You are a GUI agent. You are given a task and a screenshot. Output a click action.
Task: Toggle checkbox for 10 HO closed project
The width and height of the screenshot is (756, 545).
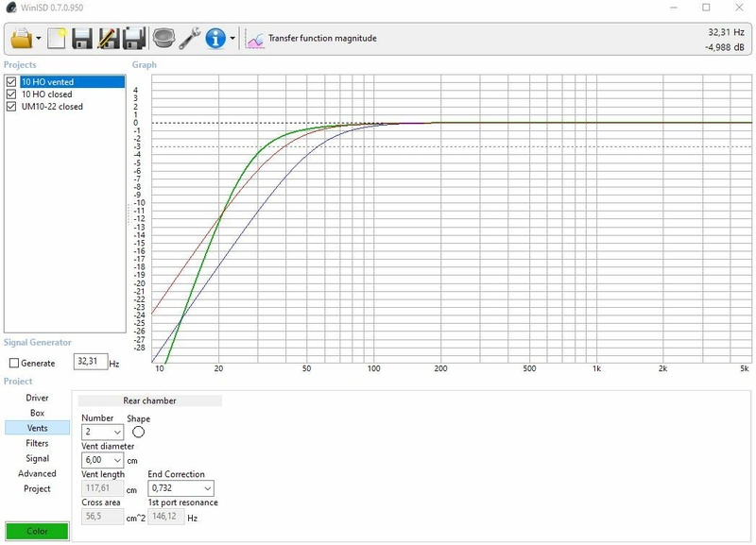[x=11, y=94]
